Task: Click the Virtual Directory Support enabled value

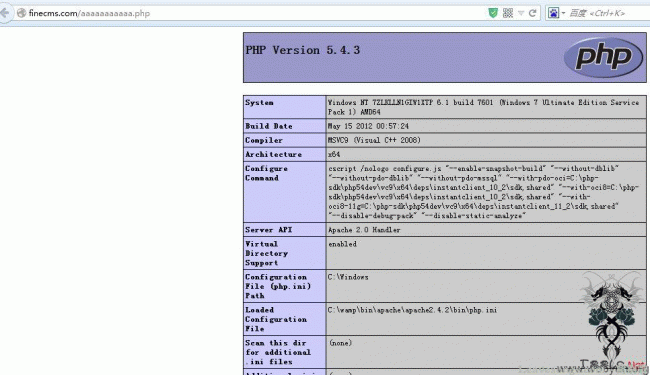Action: point(342,244)
